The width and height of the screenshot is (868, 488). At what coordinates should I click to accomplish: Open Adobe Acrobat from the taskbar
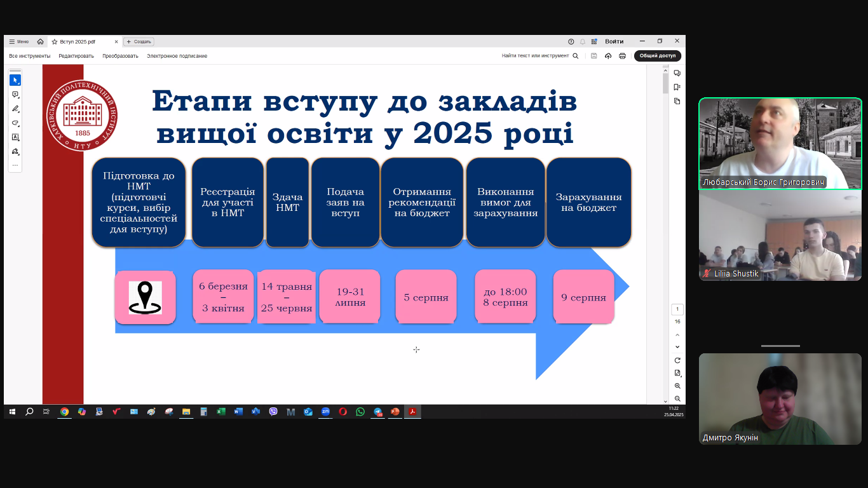[412, 412]
